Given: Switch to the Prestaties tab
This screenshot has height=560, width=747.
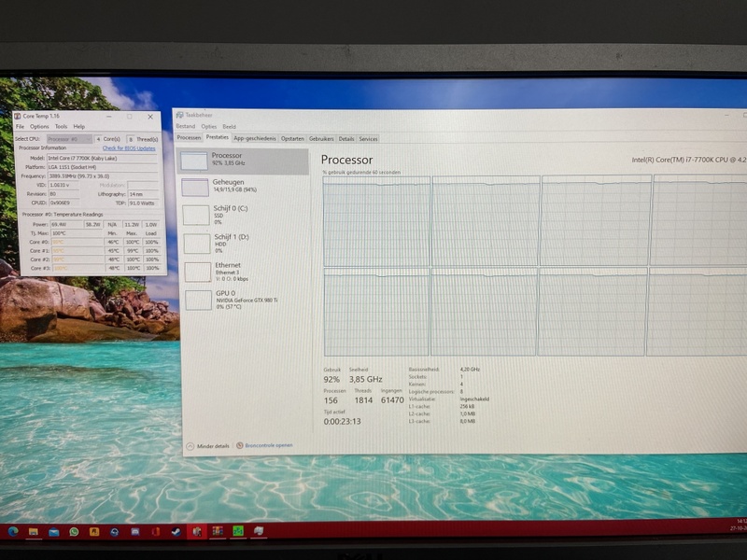Looking at the screenshot, I should [x=218, y=137].
